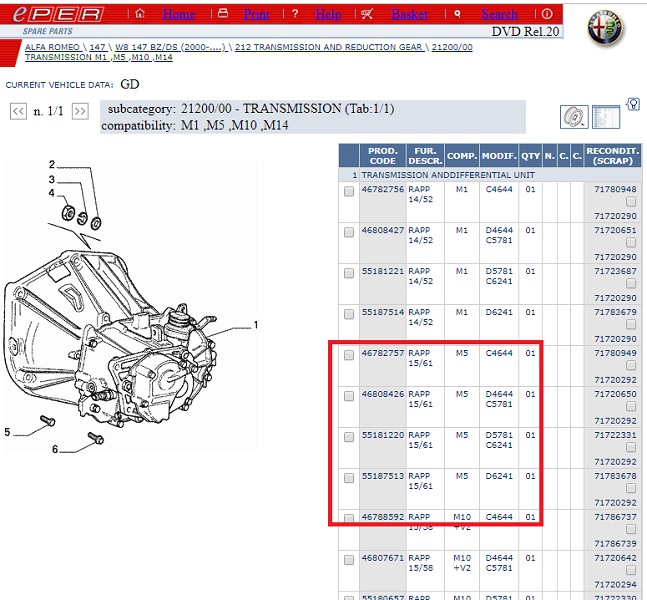Click callout number 4 on diagram

[52, 193]
